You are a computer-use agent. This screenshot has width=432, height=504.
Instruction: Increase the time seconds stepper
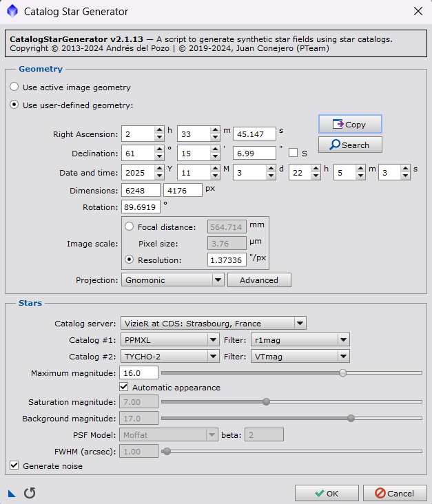[405, 169]
